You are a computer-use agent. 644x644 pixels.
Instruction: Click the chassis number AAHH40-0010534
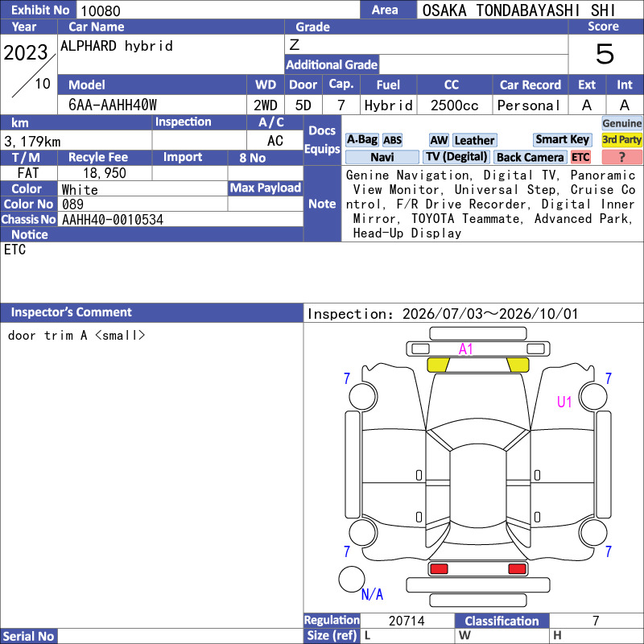113,220
